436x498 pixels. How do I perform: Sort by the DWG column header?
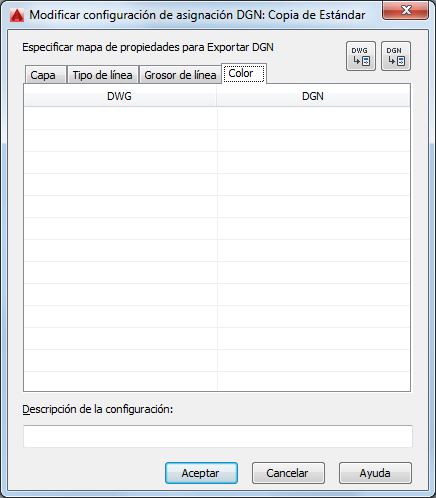(x=120, y=96)
